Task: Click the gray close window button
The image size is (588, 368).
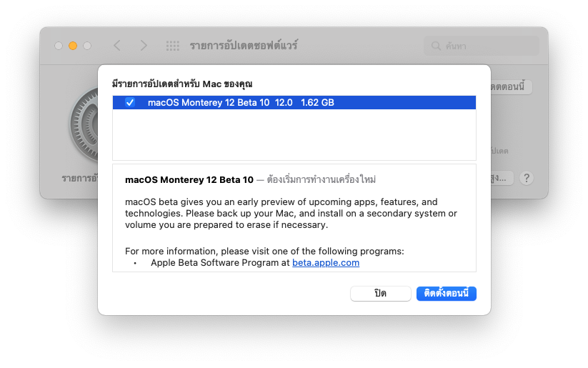Action: coord(59,46)
